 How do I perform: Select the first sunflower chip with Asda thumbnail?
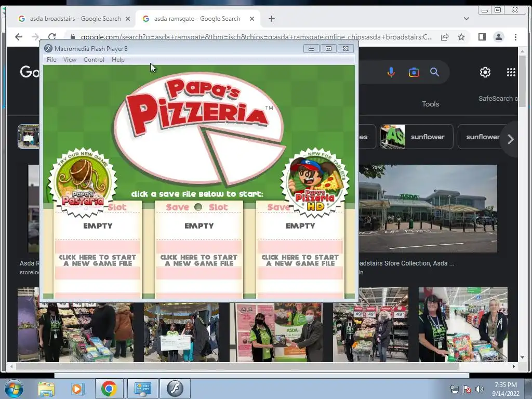(417, 137)
